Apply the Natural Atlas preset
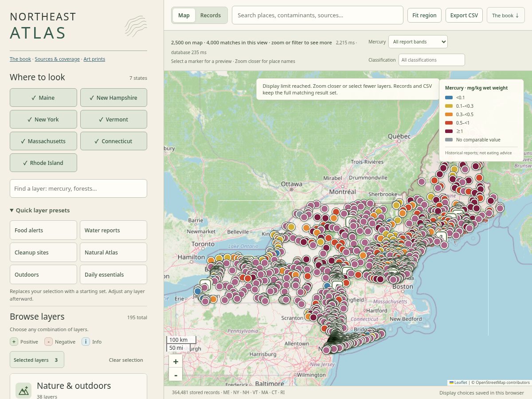532x399 pixels. tap(113, 252)
